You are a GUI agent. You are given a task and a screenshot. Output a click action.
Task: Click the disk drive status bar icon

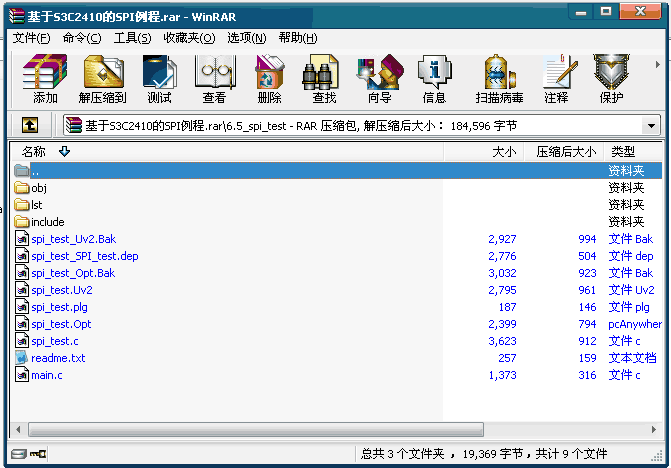click(18, 453)
